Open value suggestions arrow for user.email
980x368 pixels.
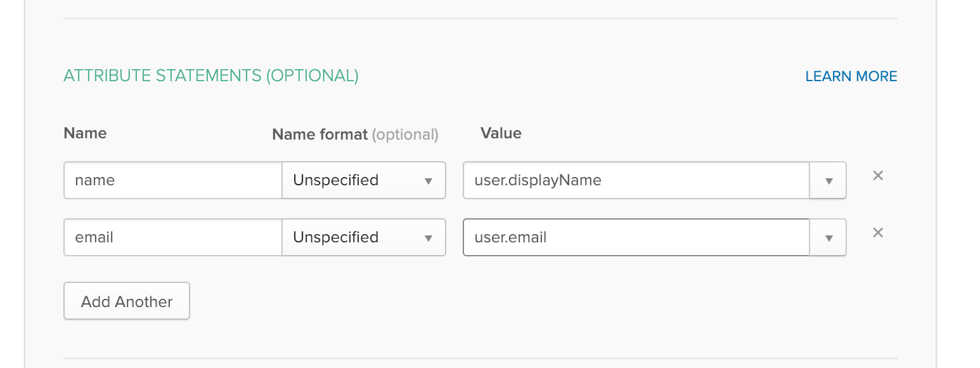828,238
